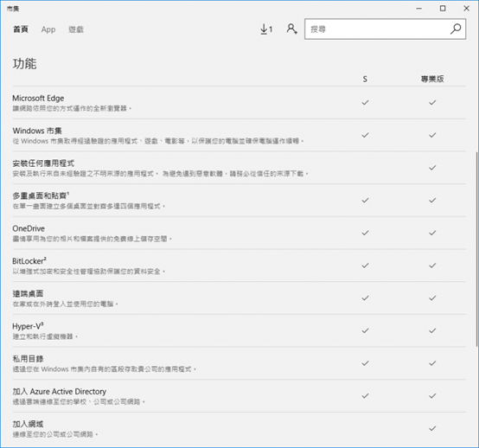Click S checkmark for Azure Active Directory
This screenshot has width=479, height=448.
[365, 396]
